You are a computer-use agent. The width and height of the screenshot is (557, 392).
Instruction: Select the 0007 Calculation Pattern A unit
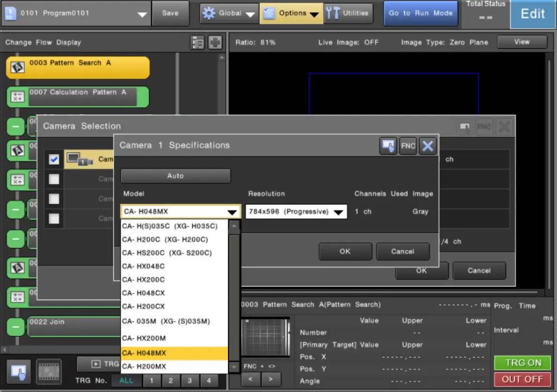pos(78,97)
